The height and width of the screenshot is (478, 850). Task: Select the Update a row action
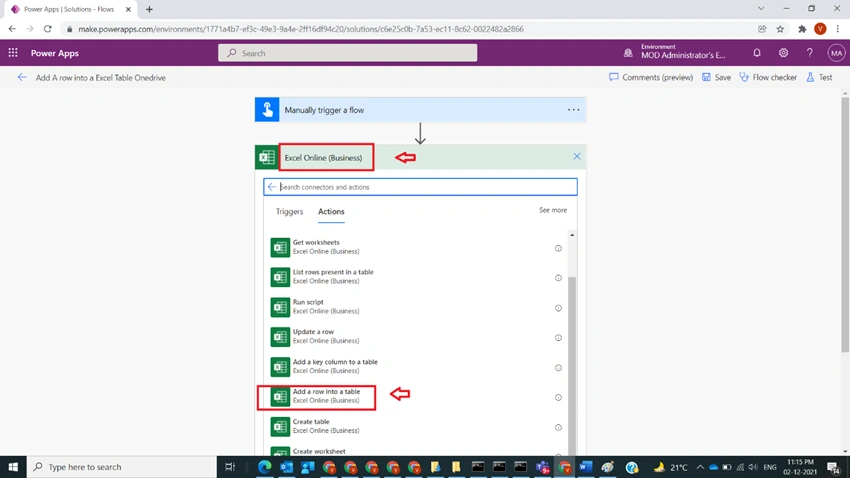click(x=417, y=337)
